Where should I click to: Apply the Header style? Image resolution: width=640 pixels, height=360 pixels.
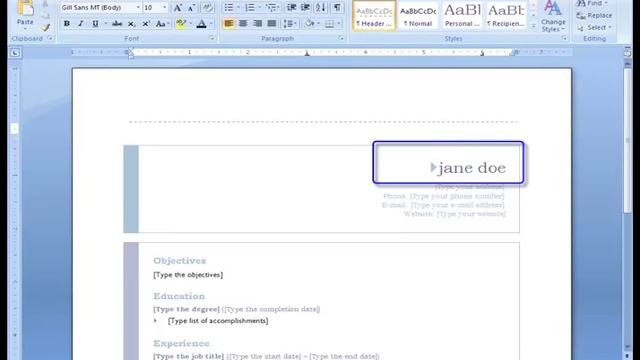(374, 16)
